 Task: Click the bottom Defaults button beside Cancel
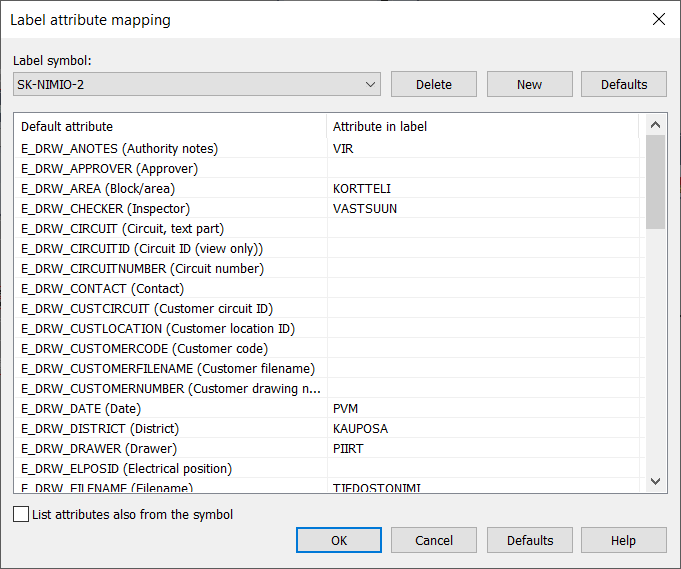[529, 541]
